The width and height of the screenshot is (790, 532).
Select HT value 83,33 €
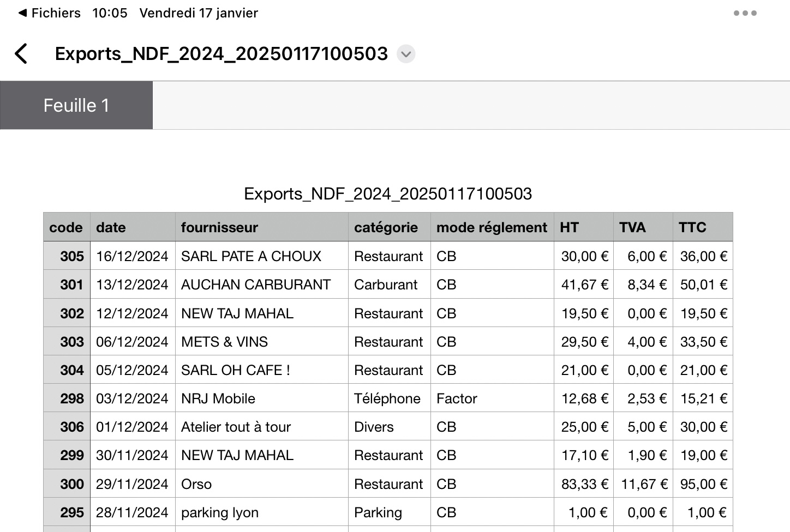(x=584, y=484)
